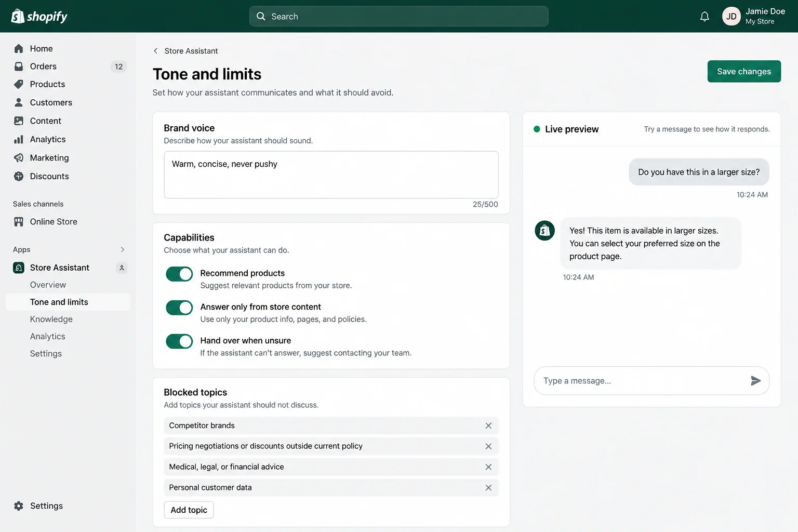Click the Customers person icon
The height and width of the screenshot is (532, 798).
tap(19, 102)
